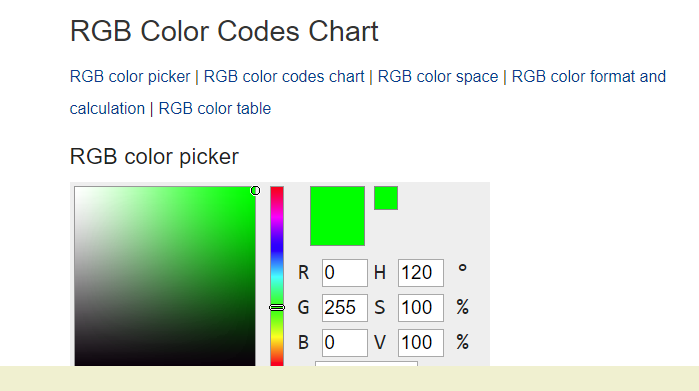Pick blue on the vertical hue strip
Screen dimensions: 699x391
tap(277, 247)
